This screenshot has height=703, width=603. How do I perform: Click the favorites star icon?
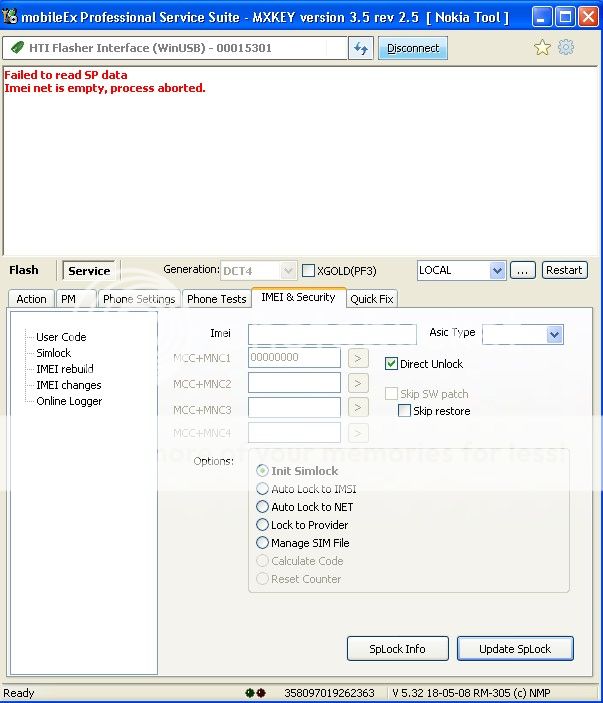[x=542, y=47]
